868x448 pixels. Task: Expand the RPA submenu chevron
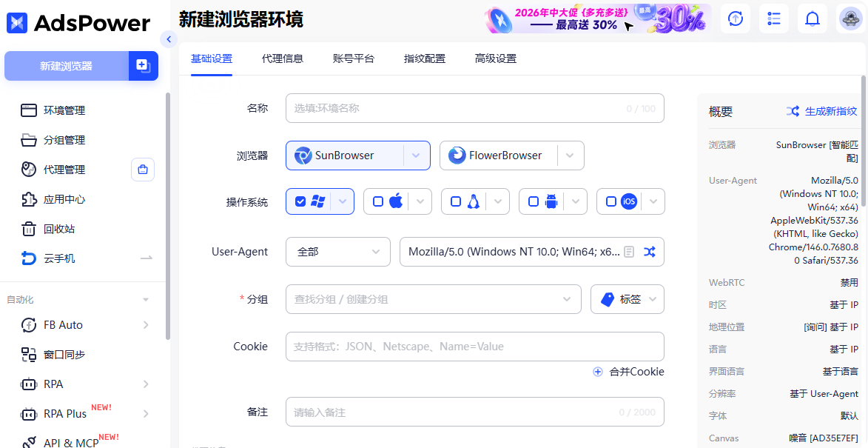[x=146, y=384]
